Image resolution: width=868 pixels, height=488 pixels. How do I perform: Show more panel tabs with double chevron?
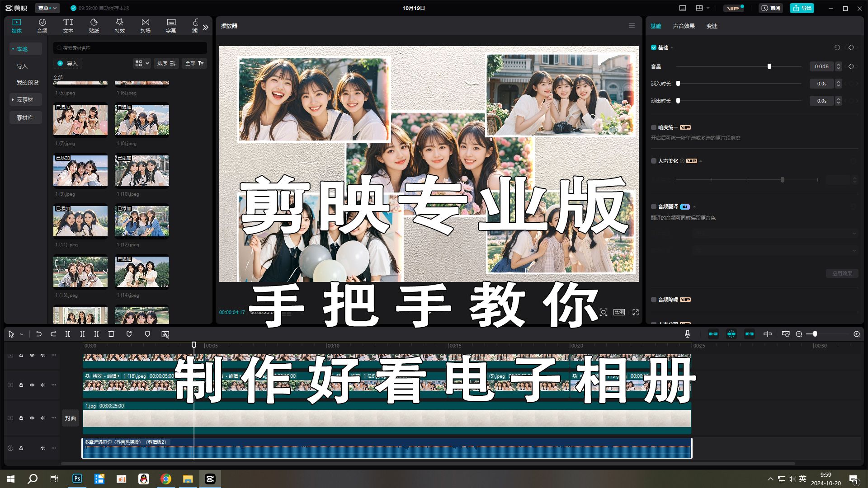click(206, 27)
